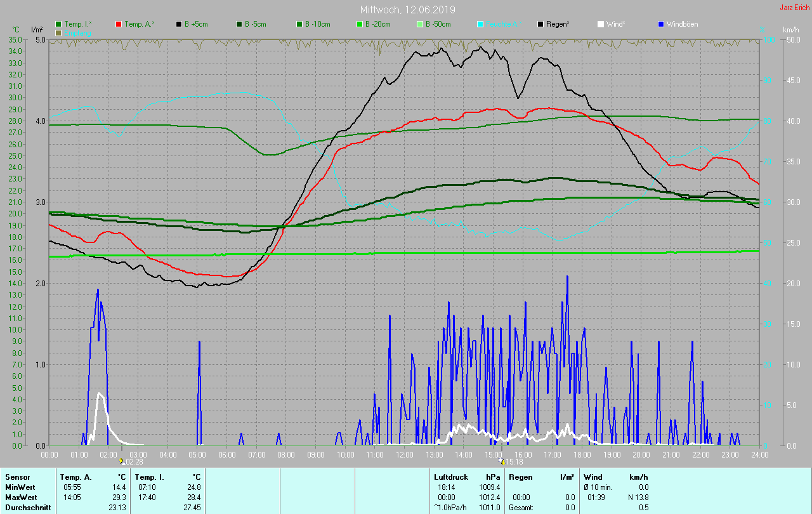Click the Durchschnitt row label
The image size is (812, 514).
[x=27, y=507]
